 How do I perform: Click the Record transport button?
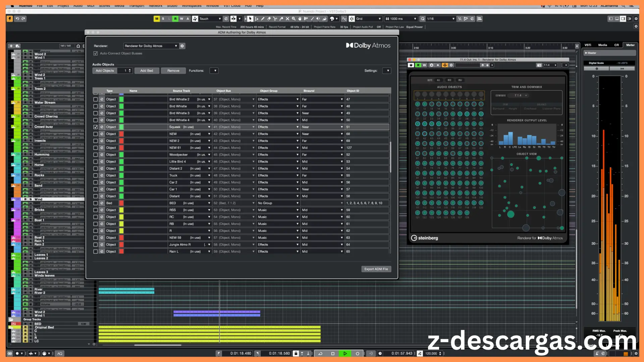click(357, 353)
